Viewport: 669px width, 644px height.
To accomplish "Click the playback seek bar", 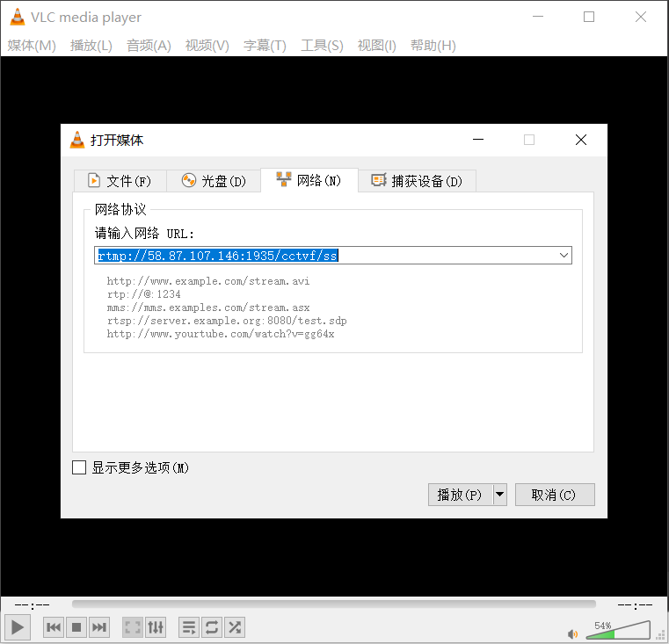I will 334,604.
